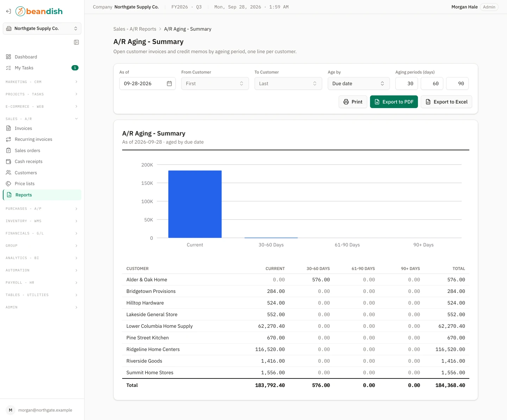The width and height of the screenshot is (507, 420).
Task: Collapse the sidebar panel icon
Action: [76, 42]
